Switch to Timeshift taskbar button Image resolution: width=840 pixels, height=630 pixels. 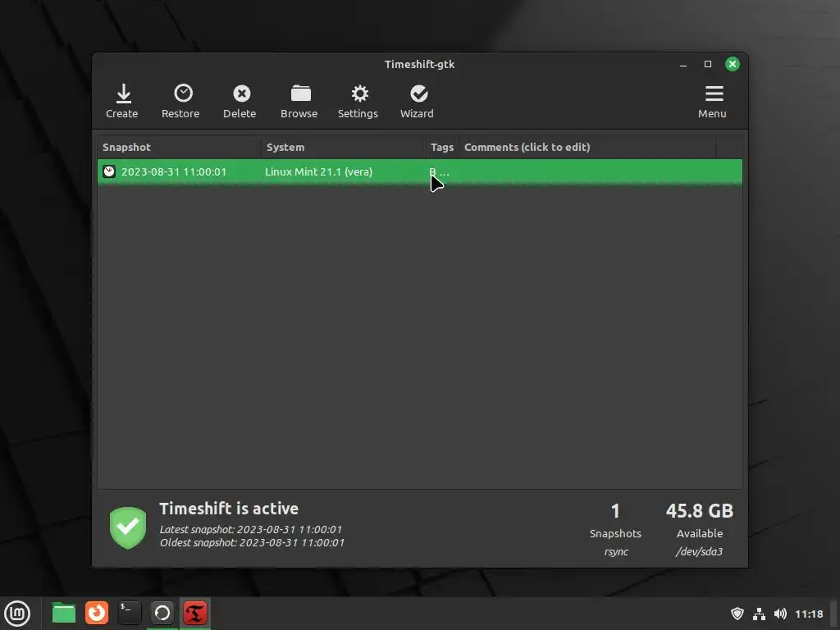click(195, 614)
